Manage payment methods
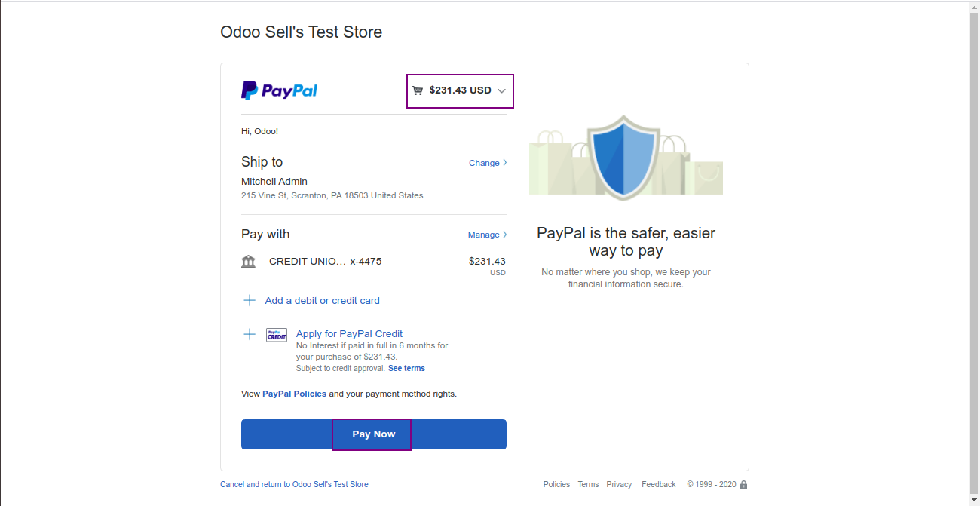Screen dimensions: 980x506 [x=484, y=235]
